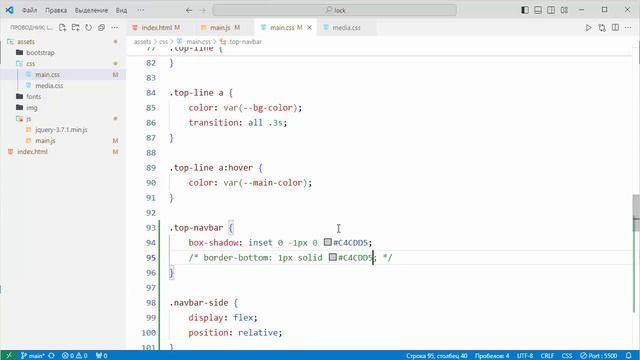The height and width of the screenshot is (360, 640).
Task: Change CRLF end-of-line sequence
Action: pos(547,356)
